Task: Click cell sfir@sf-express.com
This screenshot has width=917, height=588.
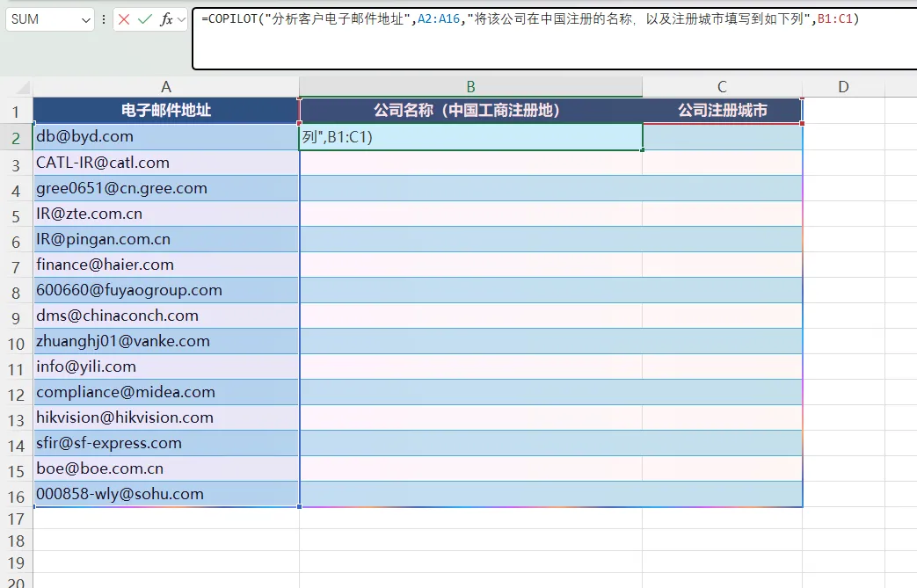Action: click(x=166, y=443)
